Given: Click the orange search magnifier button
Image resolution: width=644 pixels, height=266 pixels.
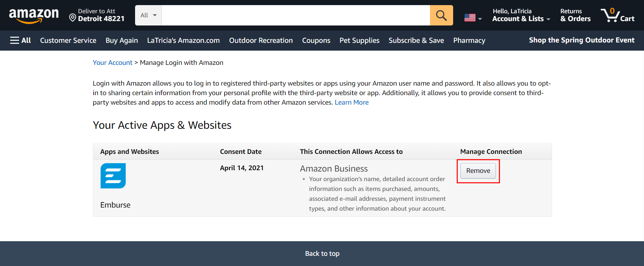Looking at the screenshot, I should coord(441,15).
